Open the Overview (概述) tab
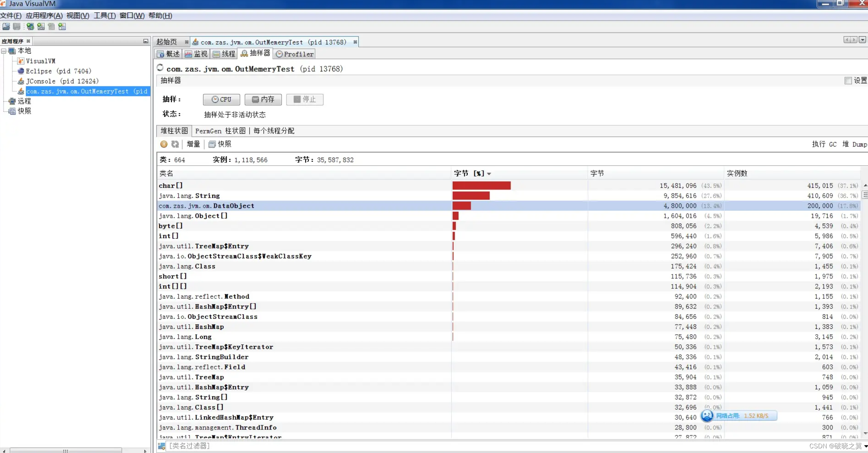868x453 pixels. click(x=168, y=54)
